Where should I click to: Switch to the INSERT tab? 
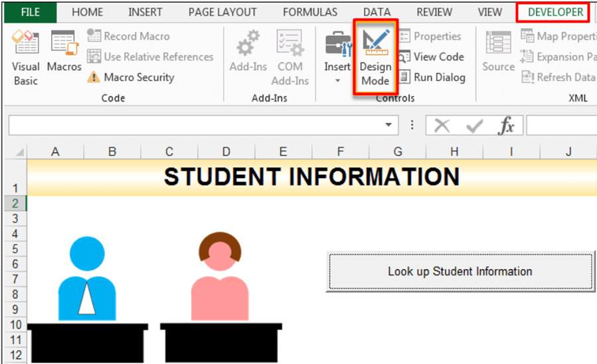[145, 12]
